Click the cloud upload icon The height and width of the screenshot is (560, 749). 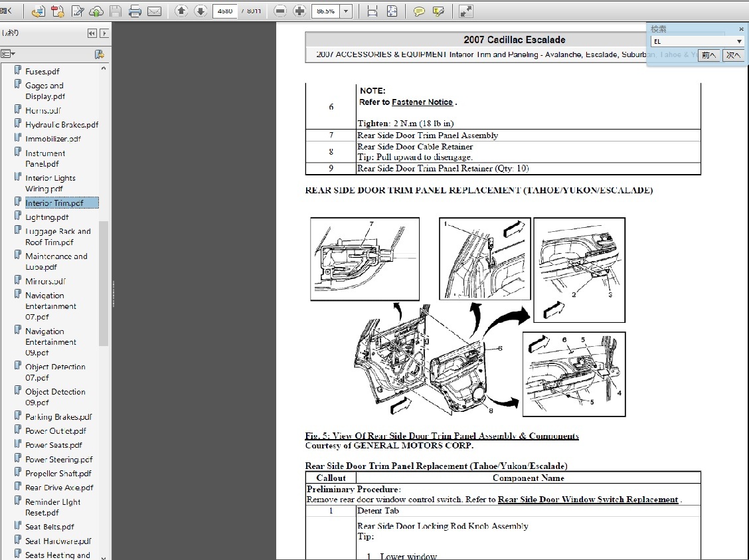pos(96,11)
